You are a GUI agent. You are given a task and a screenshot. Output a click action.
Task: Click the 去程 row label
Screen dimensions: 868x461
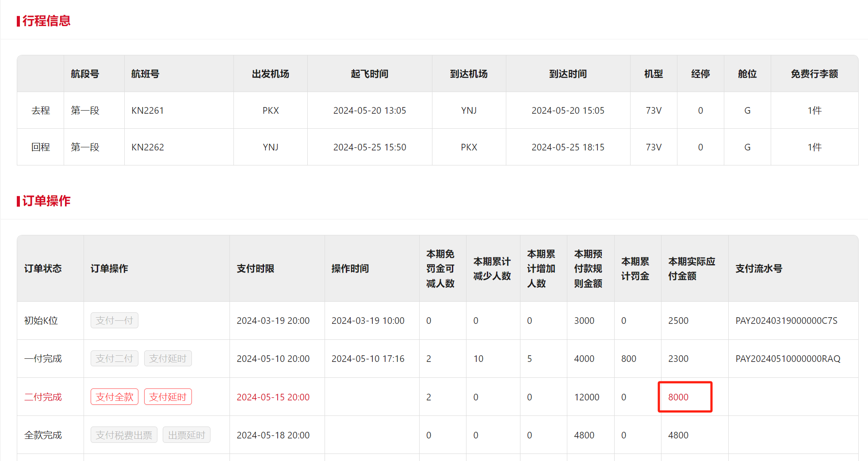click(41, 111)
